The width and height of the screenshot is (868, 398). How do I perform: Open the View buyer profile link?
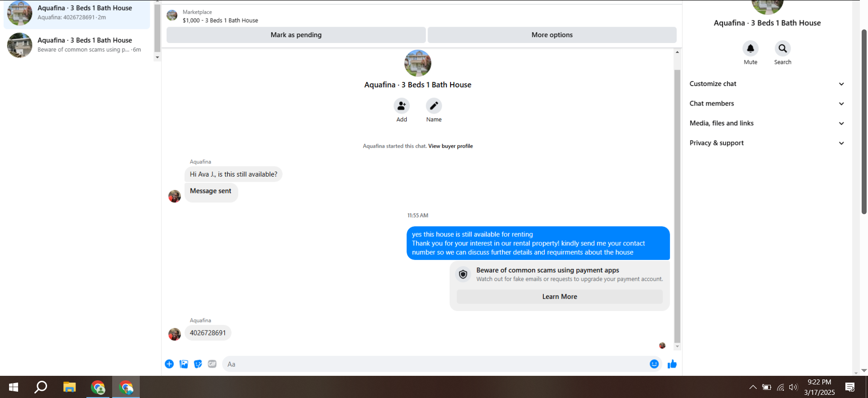451,146
